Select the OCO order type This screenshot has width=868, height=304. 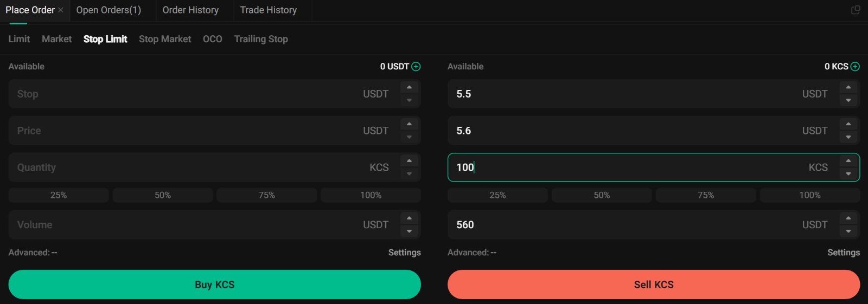[x=213, y=39]
